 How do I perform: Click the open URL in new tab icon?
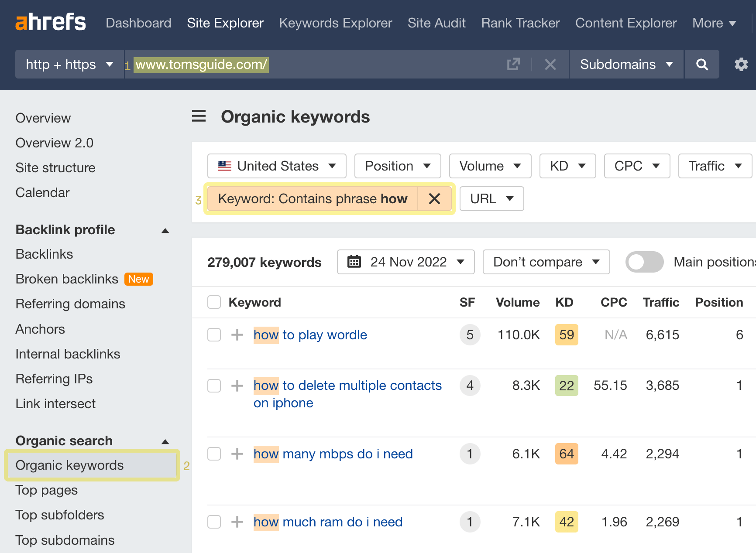click(513, 65)
